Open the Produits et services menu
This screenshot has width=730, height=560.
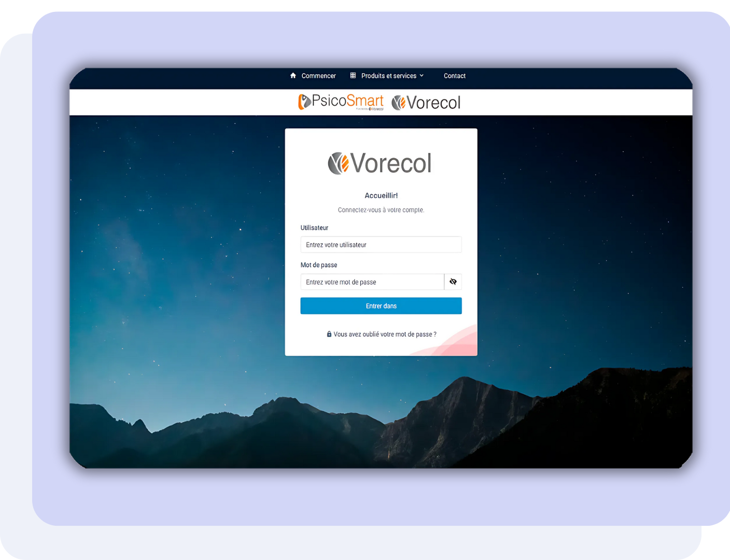pyautogui.click(x=388, y=76)
